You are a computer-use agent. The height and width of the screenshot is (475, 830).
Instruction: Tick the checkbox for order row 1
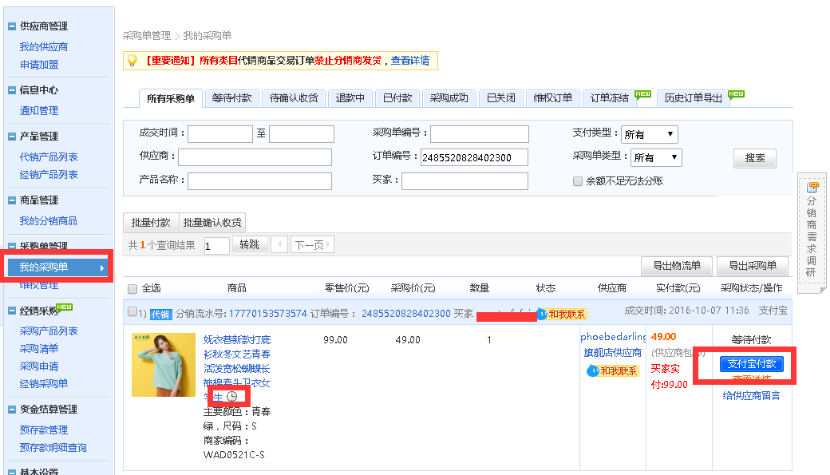(132, 313)
